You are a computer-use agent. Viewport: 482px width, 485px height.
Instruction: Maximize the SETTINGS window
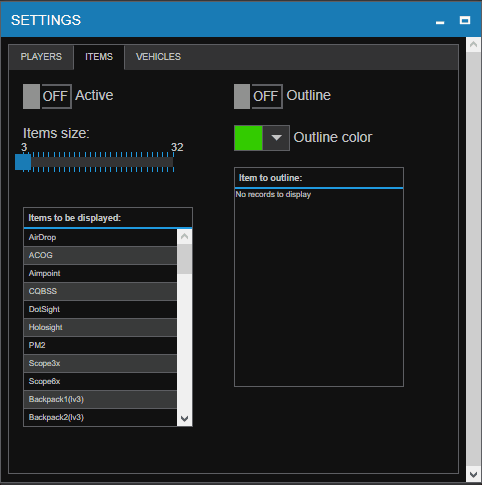(x=465, y=21)
